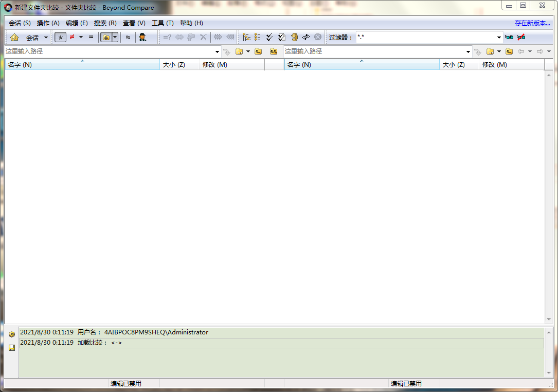This screenshot has width=558, height=392.
Task: Open the dropdown next to not-equal filter
Action: [81, 37]
